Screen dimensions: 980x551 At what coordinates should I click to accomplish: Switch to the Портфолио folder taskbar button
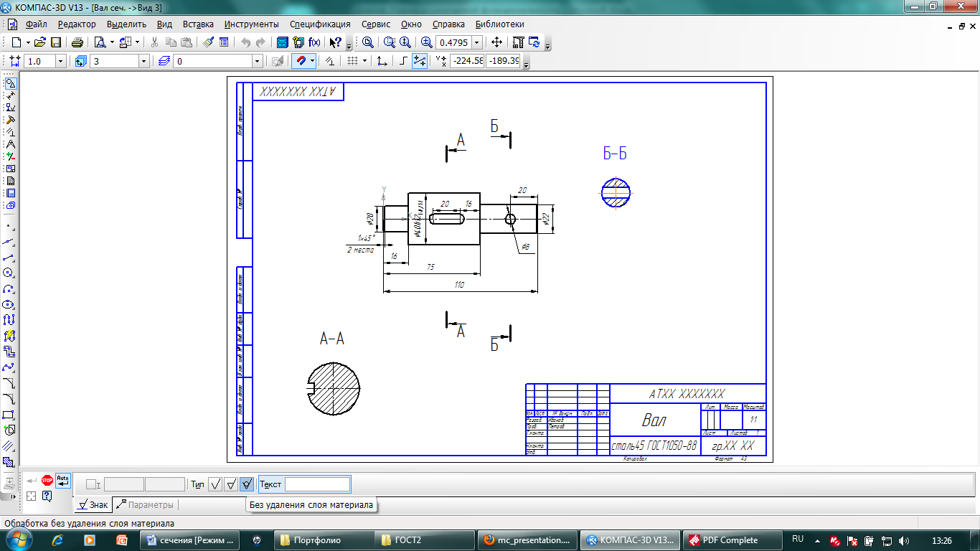pyautogui.click(x=324, y=540)
